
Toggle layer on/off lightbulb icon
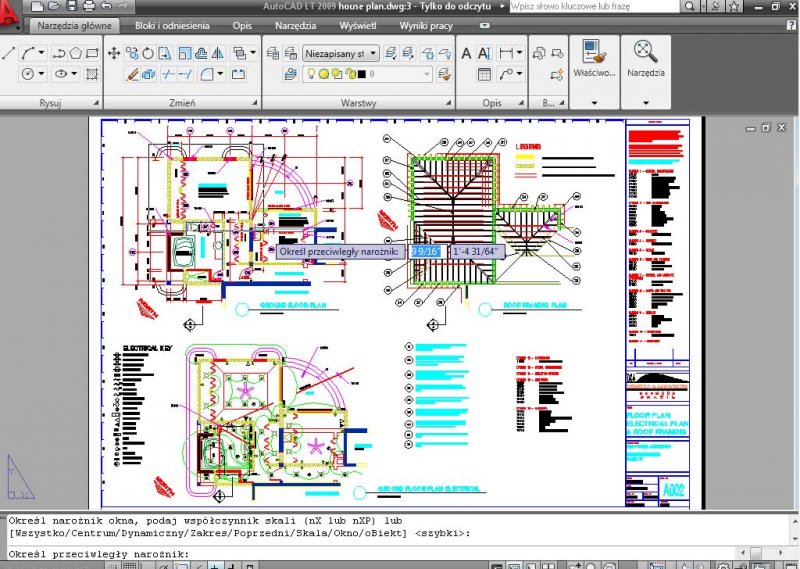[310, 74]
